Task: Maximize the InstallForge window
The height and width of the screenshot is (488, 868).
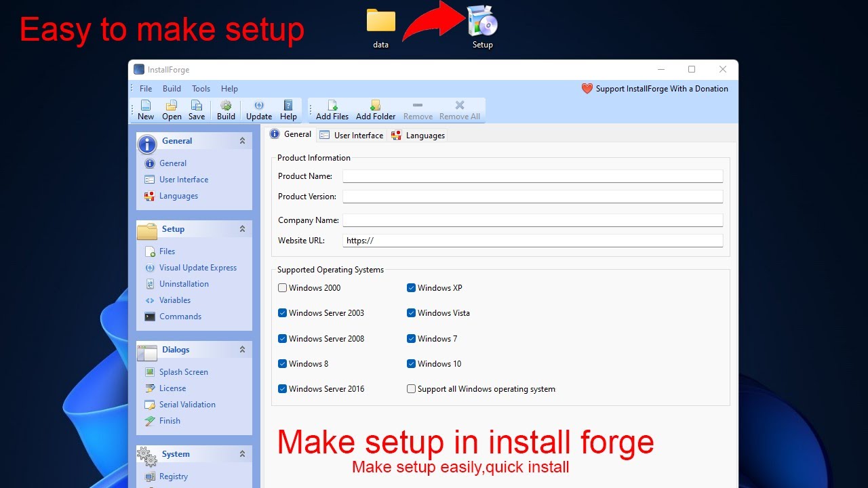Action: click(x=692, y=69)
